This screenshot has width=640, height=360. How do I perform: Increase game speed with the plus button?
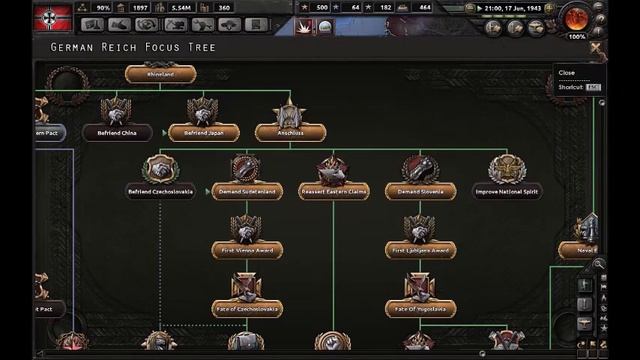click(x=549, y=8)
